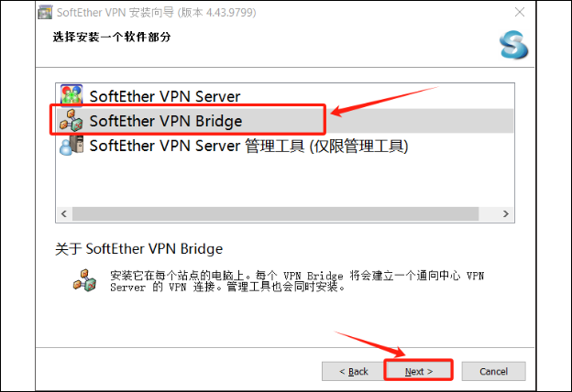Click the 关于 SoftEther VPN Bridge label
This screenshot has height=392, width=572.
138,249
